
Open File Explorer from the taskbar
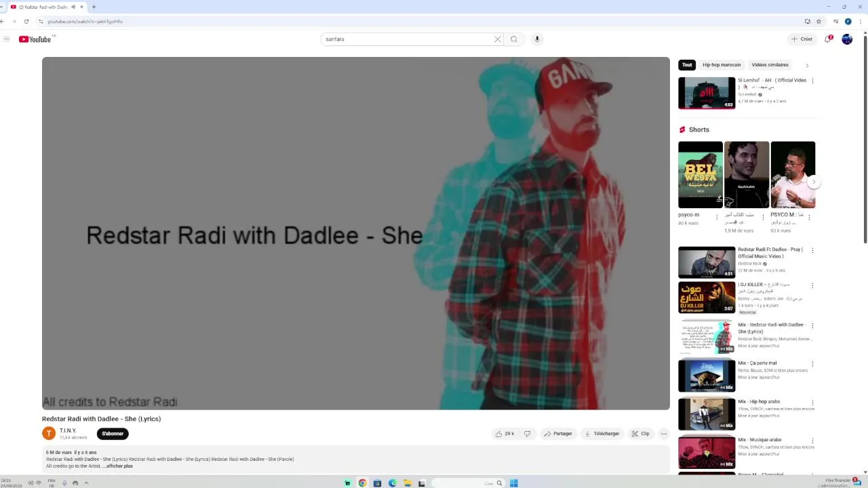click(407, 483)
